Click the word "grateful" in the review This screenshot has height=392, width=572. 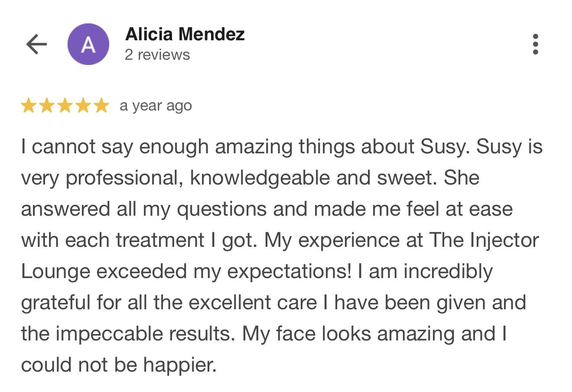pyautogui.click(x=55, y=303)
